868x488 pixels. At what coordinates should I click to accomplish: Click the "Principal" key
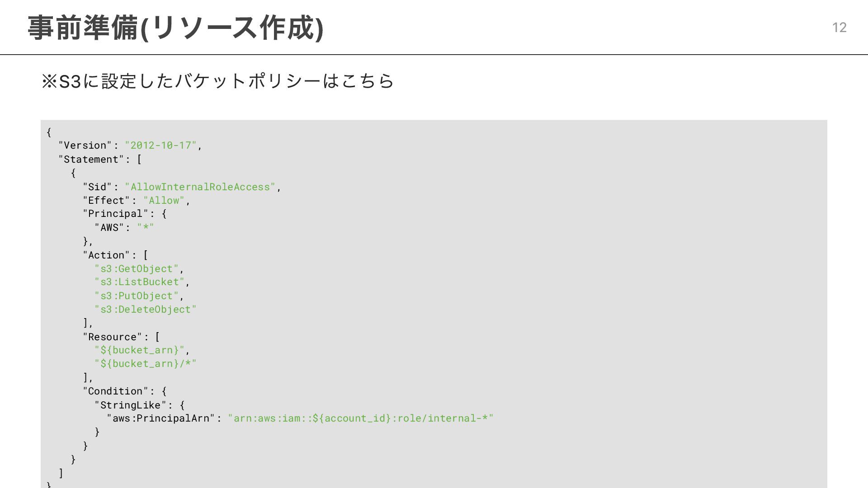point(115,214)
